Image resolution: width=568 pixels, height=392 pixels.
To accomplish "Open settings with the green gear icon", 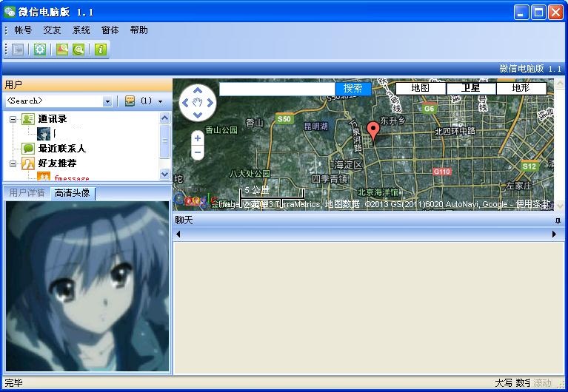I will point(40,50).
